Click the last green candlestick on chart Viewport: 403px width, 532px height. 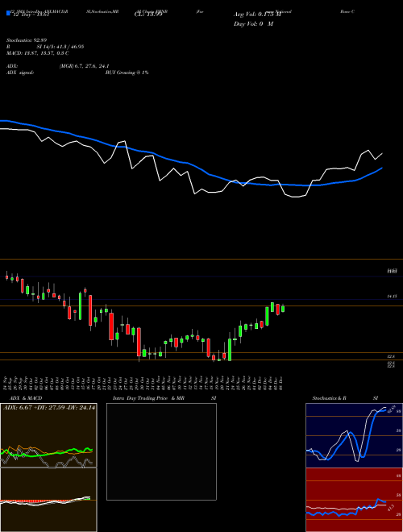(x=283, y=309)
